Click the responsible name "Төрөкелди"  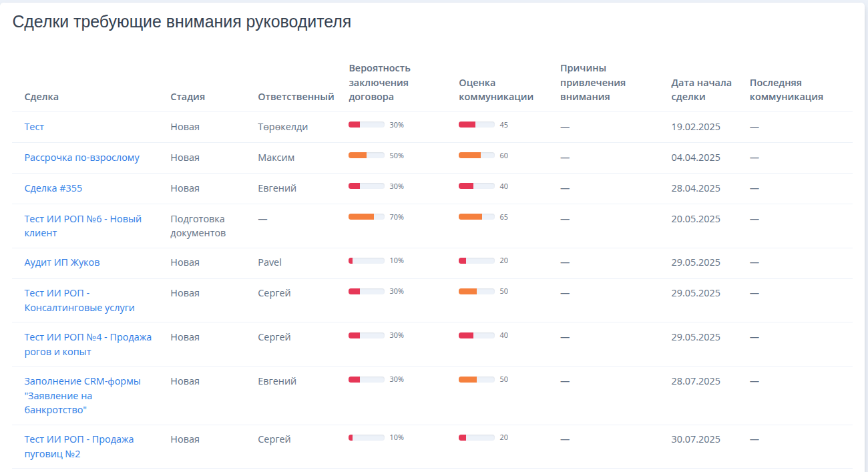coord(282,127)
